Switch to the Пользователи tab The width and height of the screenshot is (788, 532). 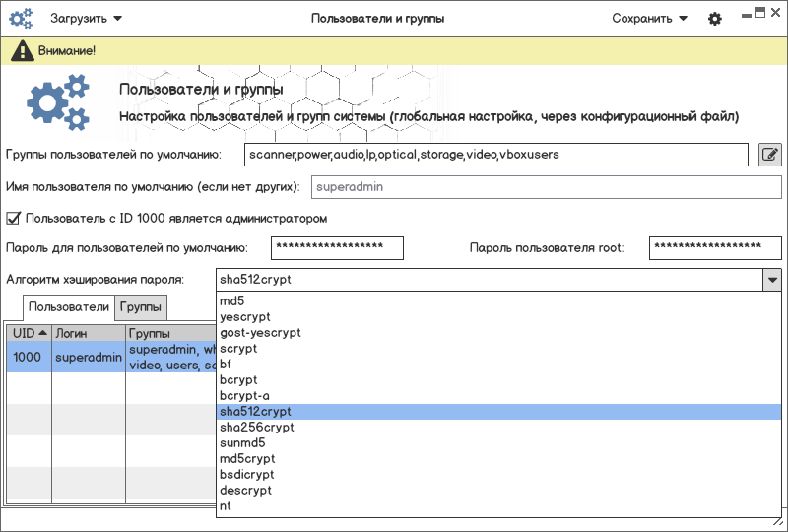coord(69,307)
